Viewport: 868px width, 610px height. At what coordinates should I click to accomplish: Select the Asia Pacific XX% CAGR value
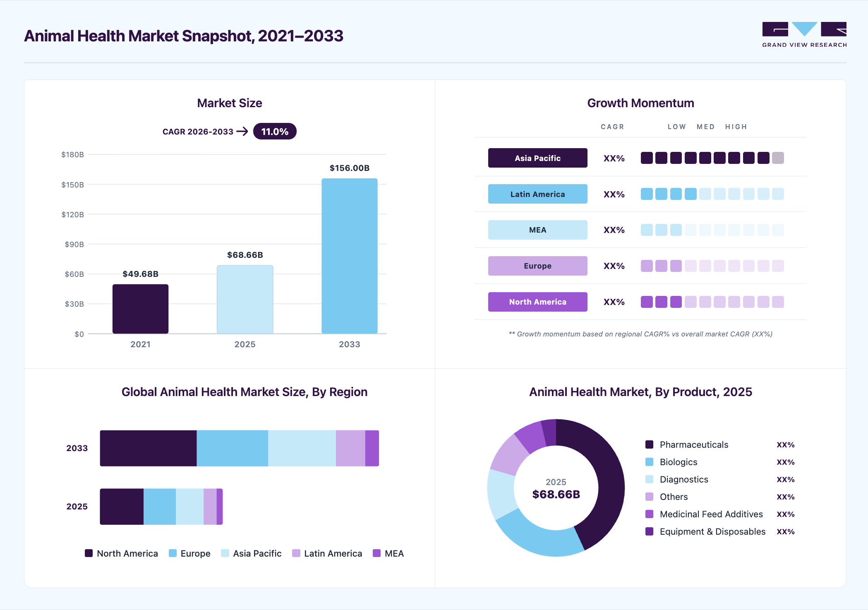click(x=614, y=159)
